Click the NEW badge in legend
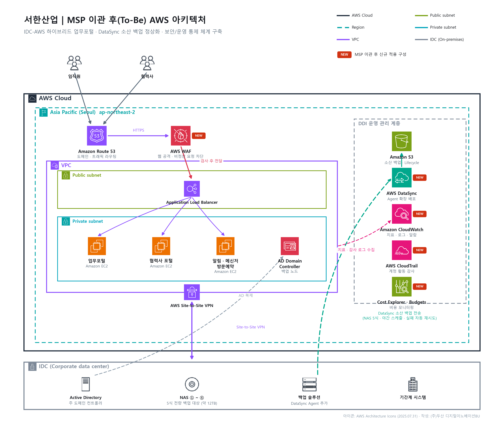This screenshot has width=504, height=428. coord(344,55)
